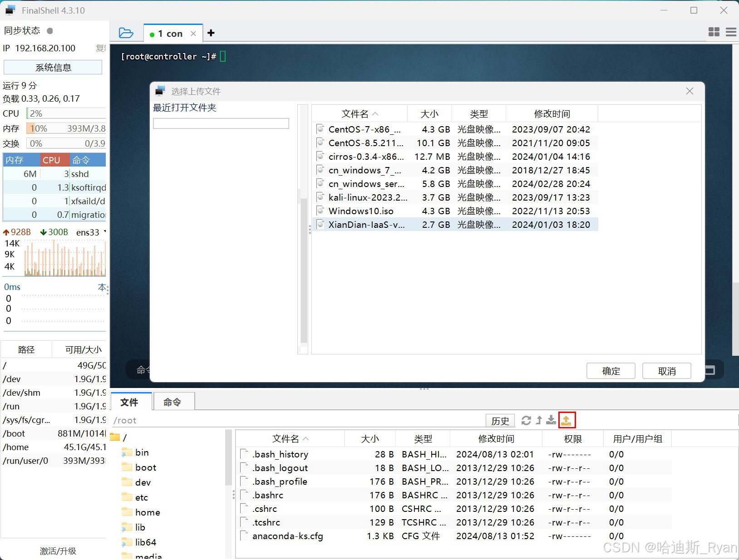Image resolution: width=739 pixels, height=560 pixels.
Task: Open the hamburger main menu
Action: click(x=731, y=32)
